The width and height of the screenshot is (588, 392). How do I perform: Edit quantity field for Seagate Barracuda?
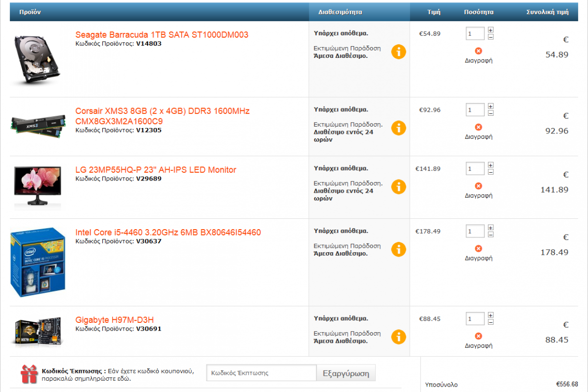(475, 34)
